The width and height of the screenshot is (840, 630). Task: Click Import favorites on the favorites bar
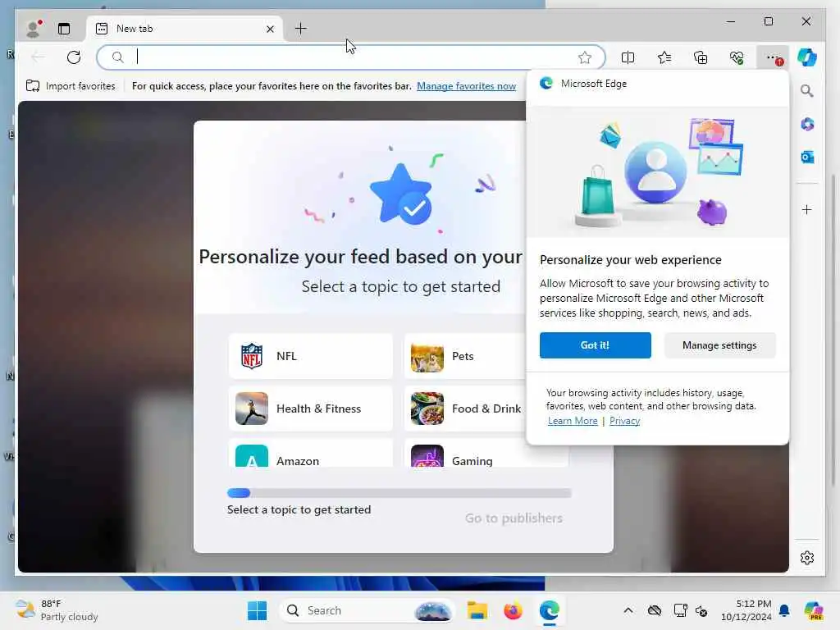tap(71, 85)
